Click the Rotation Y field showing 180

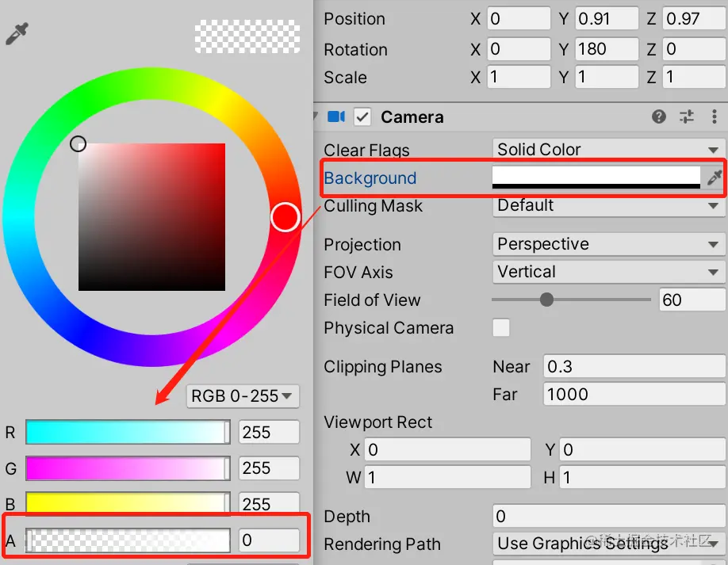(x=607, y=48)
